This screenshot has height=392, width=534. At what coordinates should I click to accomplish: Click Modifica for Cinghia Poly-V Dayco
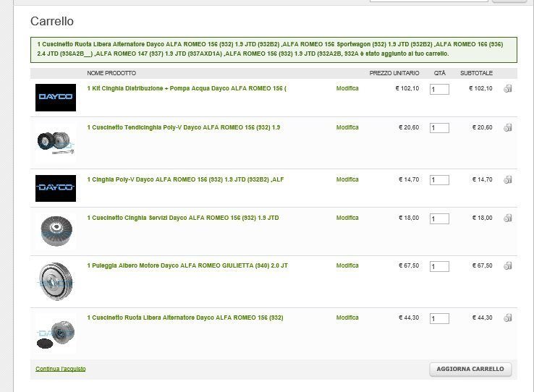click(x=347, y=179)
